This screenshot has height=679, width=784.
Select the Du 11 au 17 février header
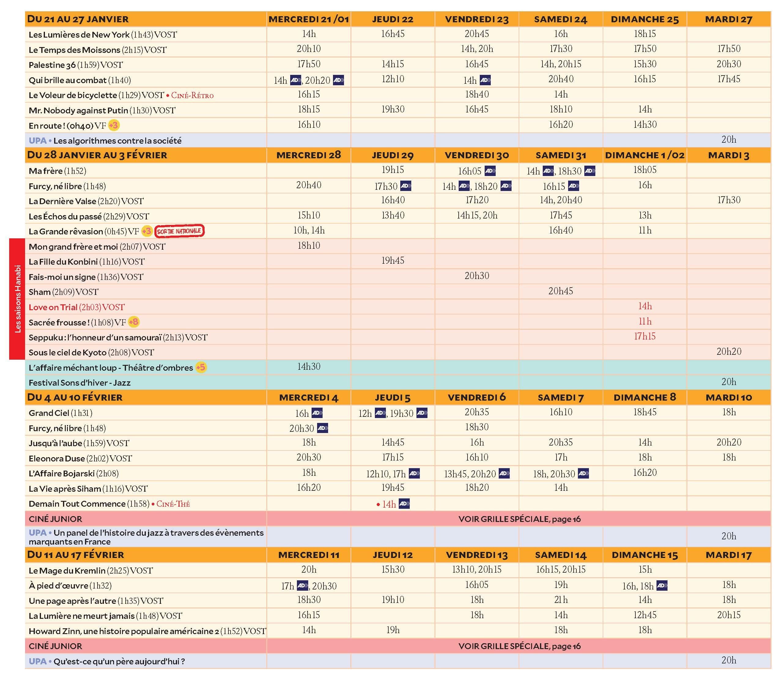pyautogui.click(x=76, y=555)
